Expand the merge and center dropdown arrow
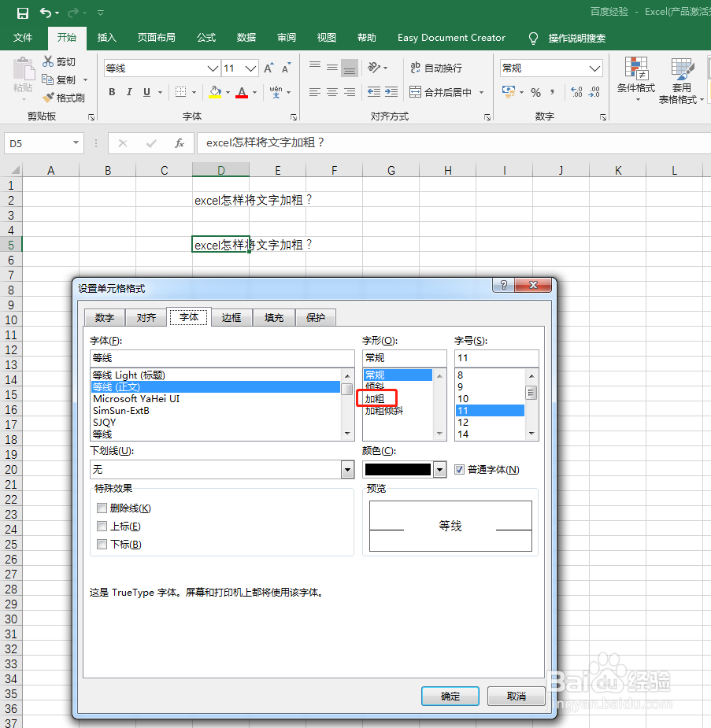The image size is (711, 728). coord(482,92)
